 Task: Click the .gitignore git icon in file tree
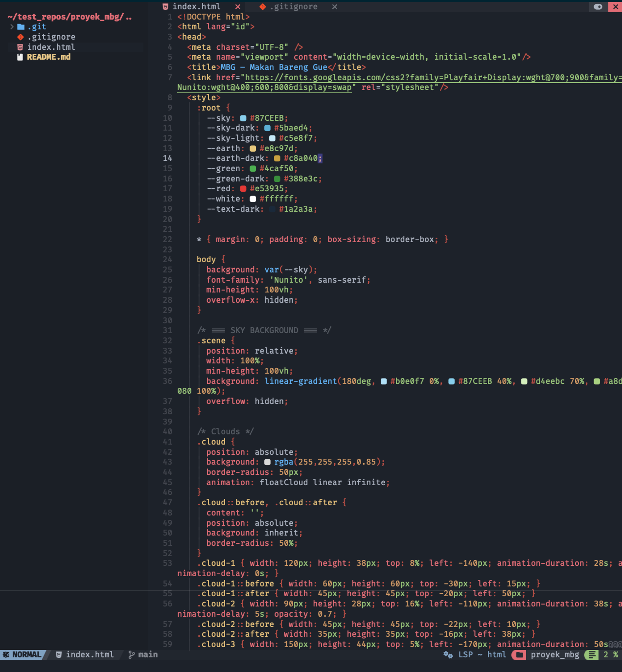pos(21,37)
